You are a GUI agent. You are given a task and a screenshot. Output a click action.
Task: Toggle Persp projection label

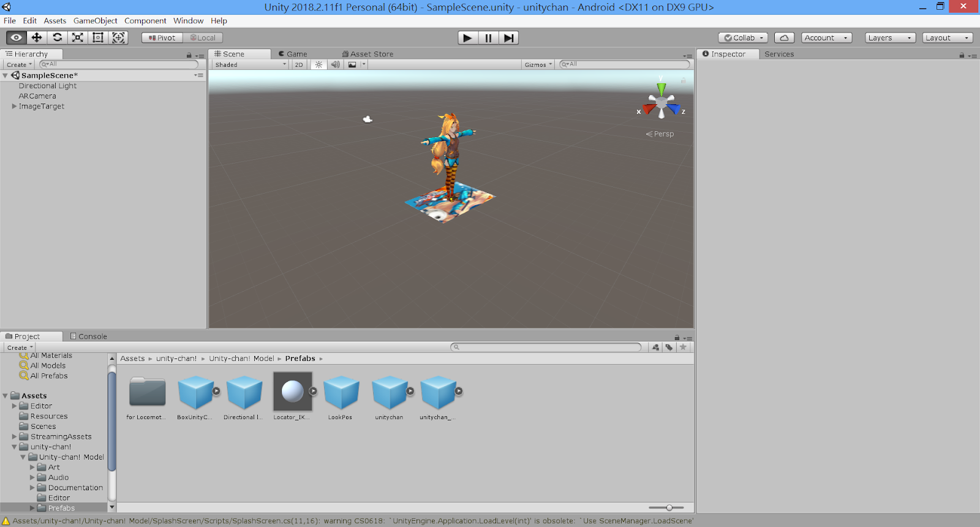pos(660,134)
